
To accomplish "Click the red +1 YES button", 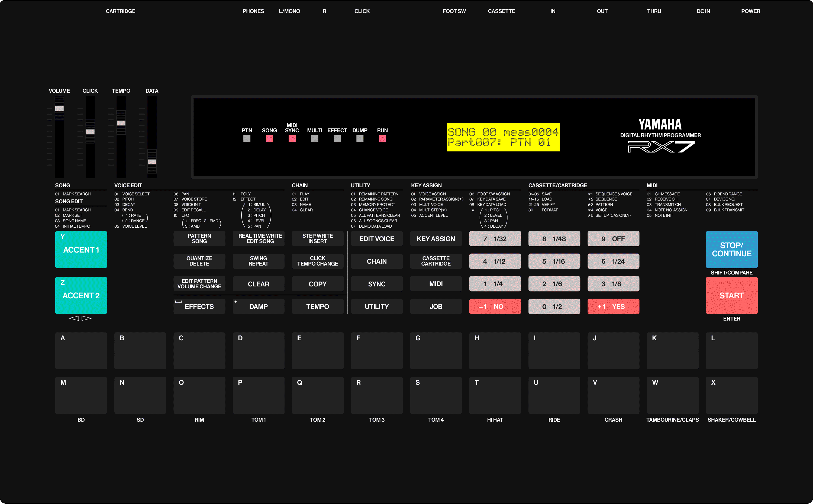I will pyautogui.click(x=613, y=306).
